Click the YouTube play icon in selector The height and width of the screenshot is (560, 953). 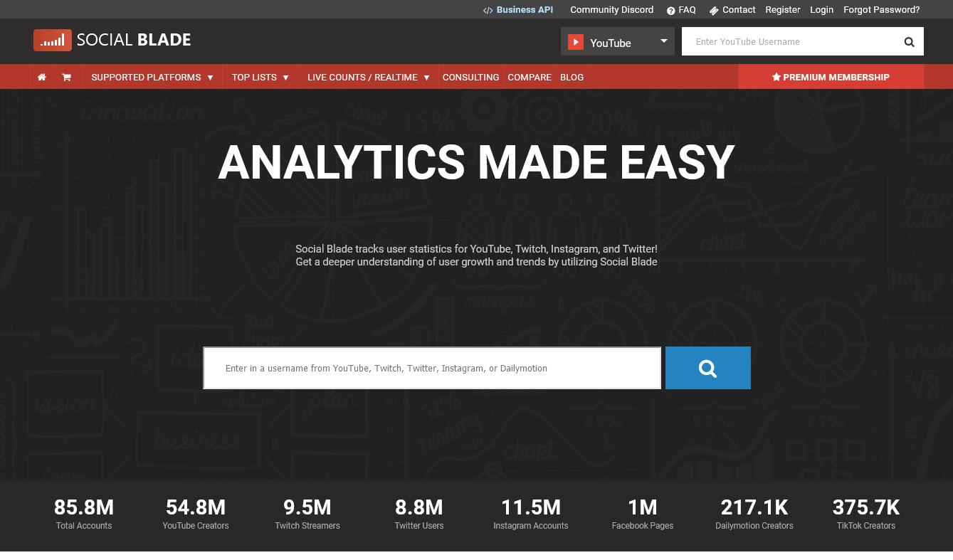point(576,42)
